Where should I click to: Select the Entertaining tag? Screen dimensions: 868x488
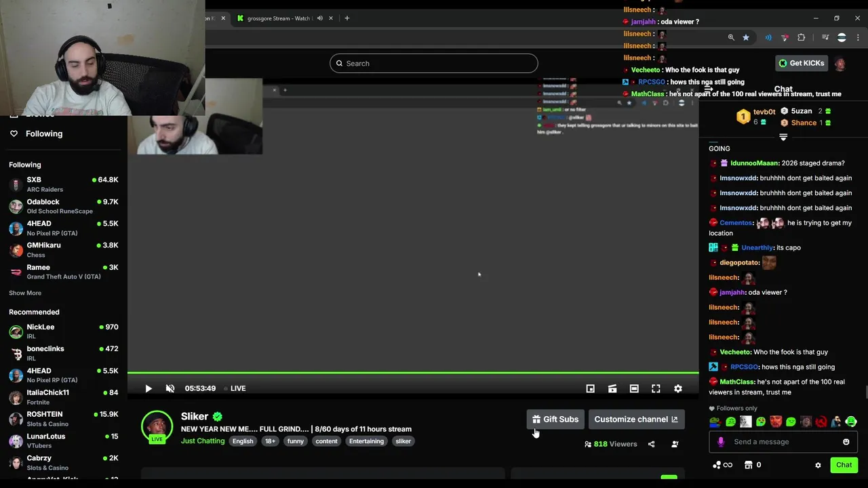(366, 441)
